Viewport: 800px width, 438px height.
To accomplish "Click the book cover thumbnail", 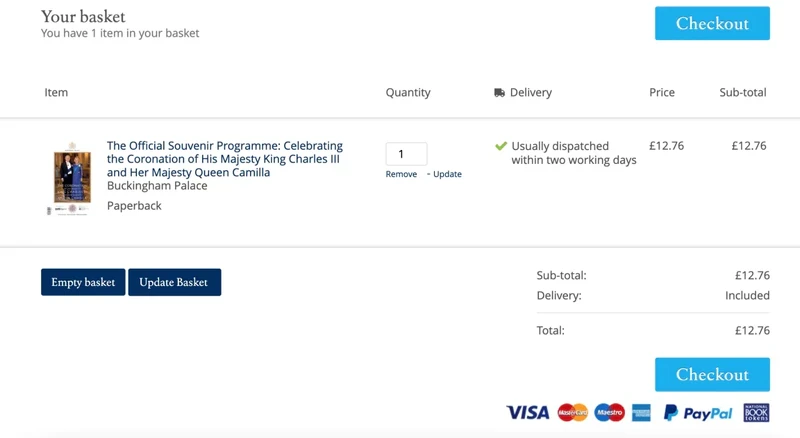I will tap(72, 178).
